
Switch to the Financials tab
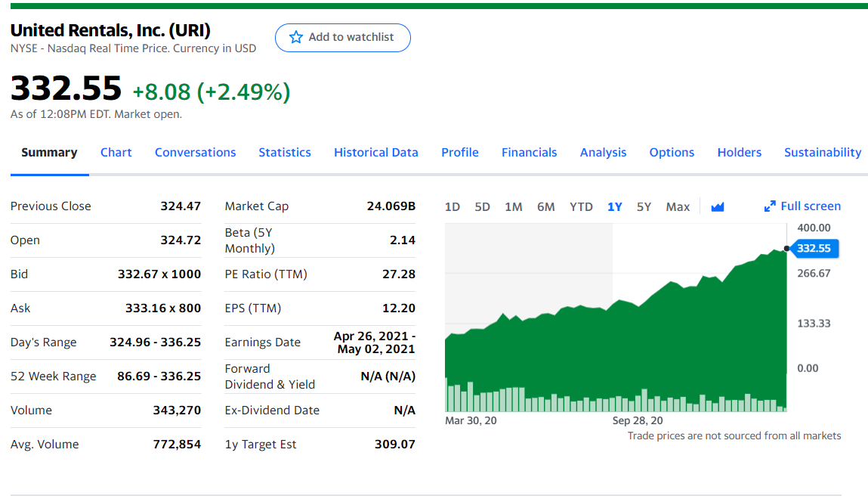tap(530, 153)
